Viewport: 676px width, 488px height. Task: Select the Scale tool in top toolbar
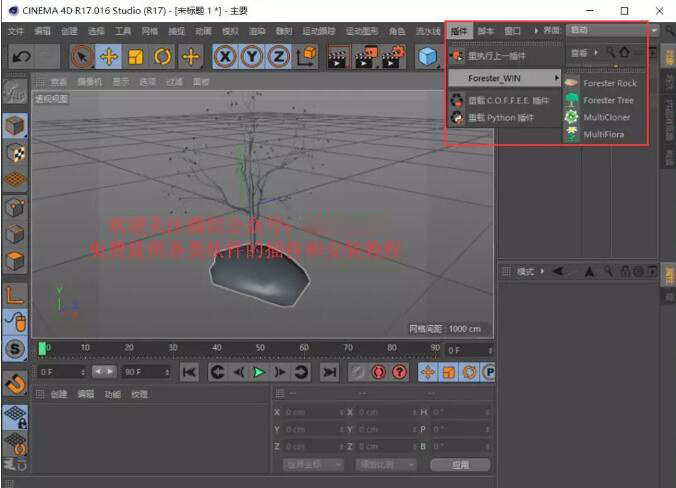[135, 56]
